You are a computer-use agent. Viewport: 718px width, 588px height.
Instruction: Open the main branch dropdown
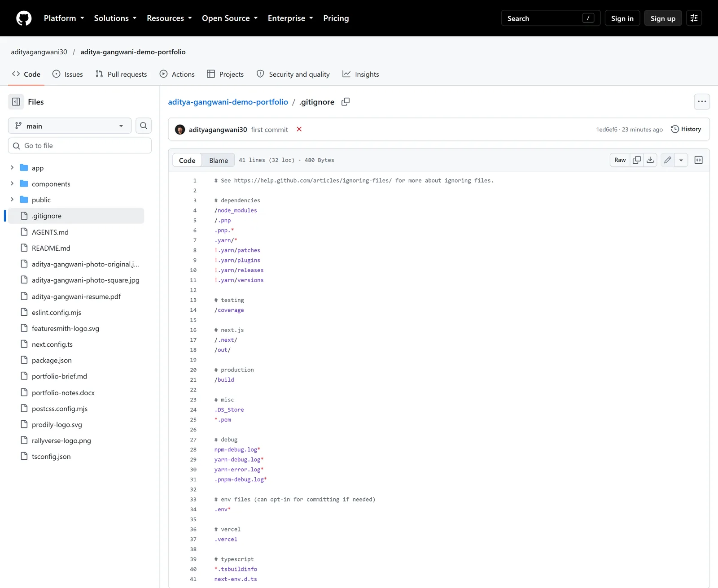pos(70,126)
